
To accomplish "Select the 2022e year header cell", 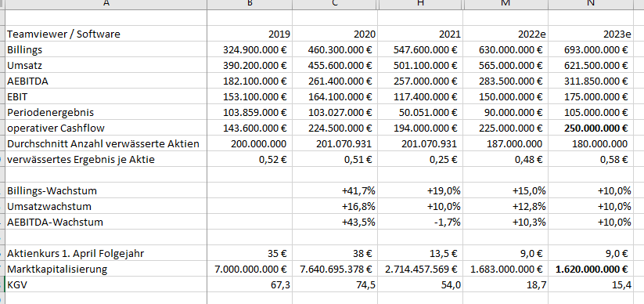I will click(505, 34).
